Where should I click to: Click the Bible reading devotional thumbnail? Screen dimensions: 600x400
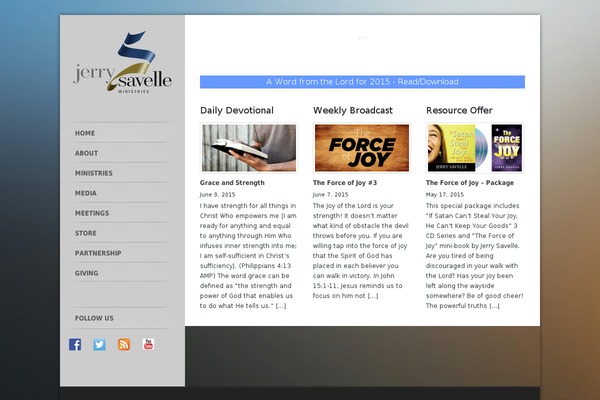249,148
